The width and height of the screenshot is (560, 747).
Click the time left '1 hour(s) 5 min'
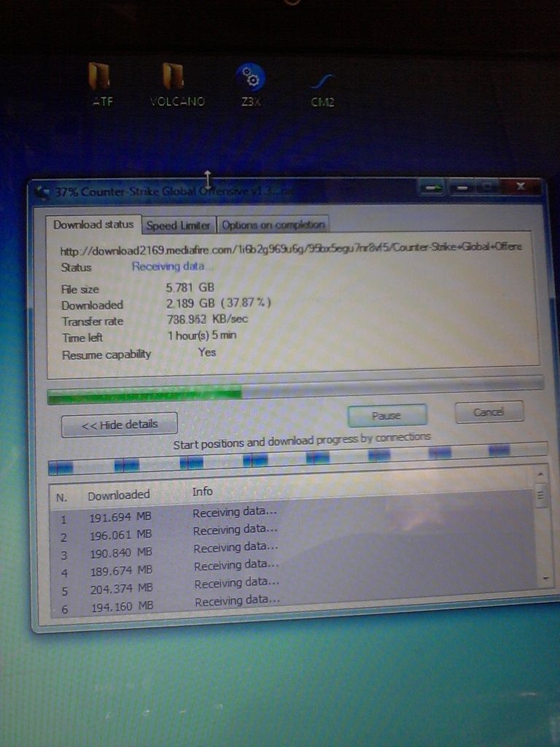202,336
